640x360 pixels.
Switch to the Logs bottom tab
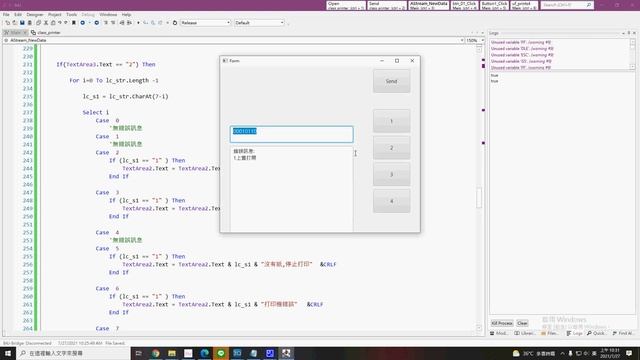point(574,333)
